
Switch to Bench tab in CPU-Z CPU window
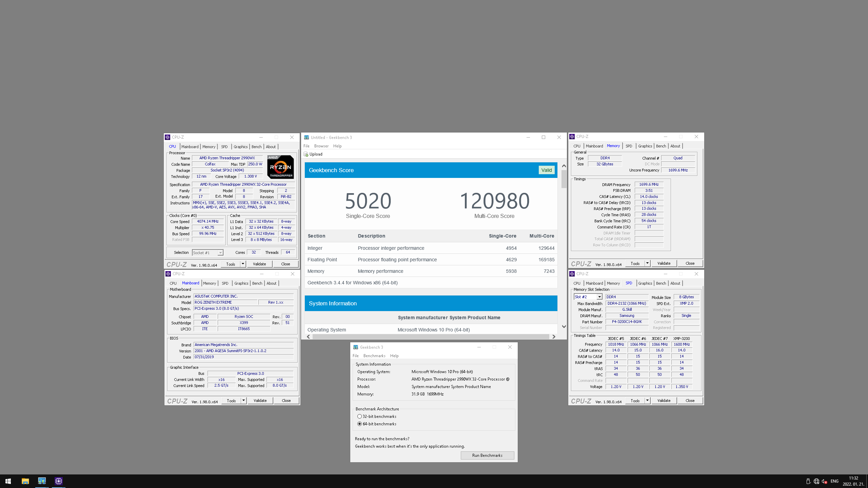point(257,147)
